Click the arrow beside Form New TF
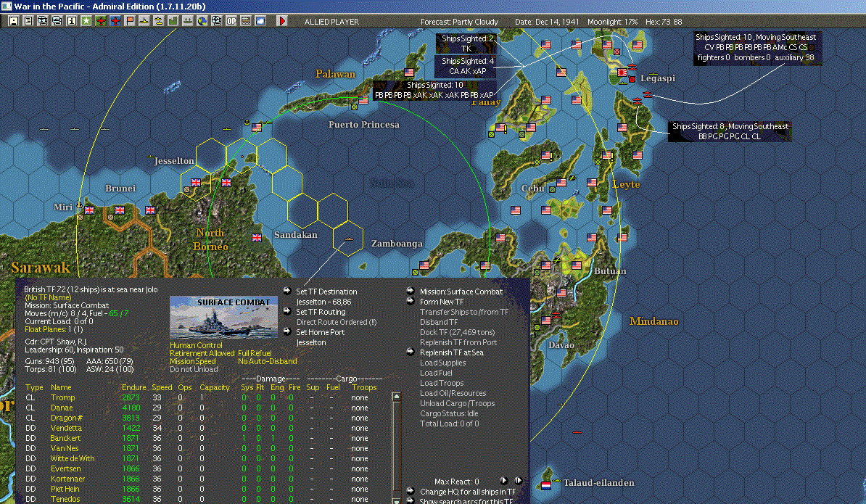866x504 pixels. tap(411, 301)
